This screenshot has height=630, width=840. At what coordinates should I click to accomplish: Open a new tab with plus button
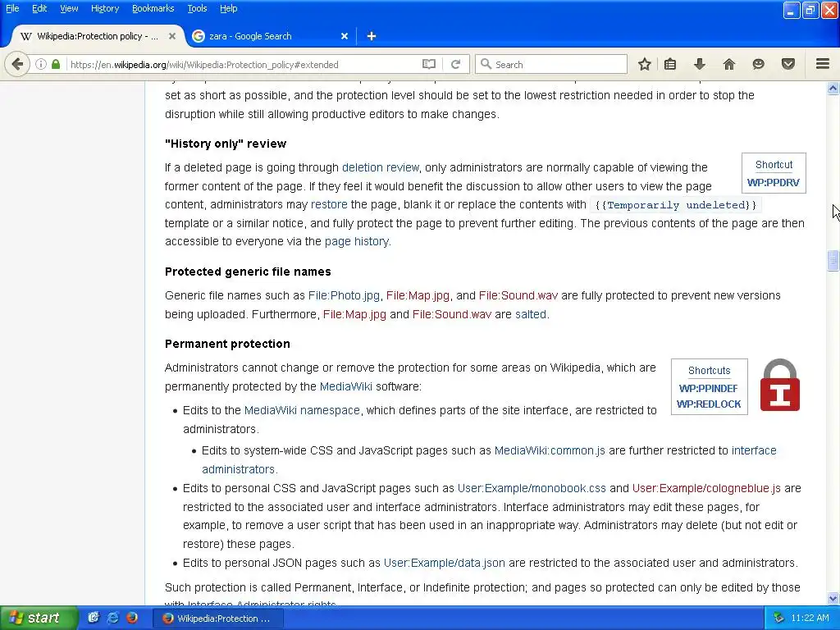coord(372,36)
